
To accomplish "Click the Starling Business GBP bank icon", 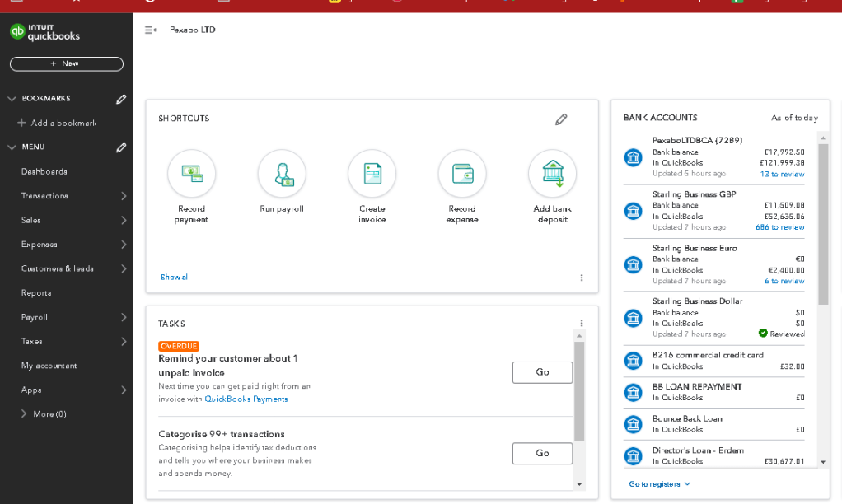I will click(x=633, y=210).
